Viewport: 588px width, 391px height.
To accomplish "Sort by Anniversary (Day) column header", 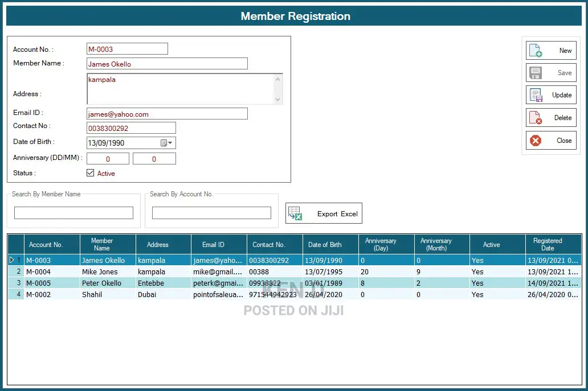I will tap(386, 245).
